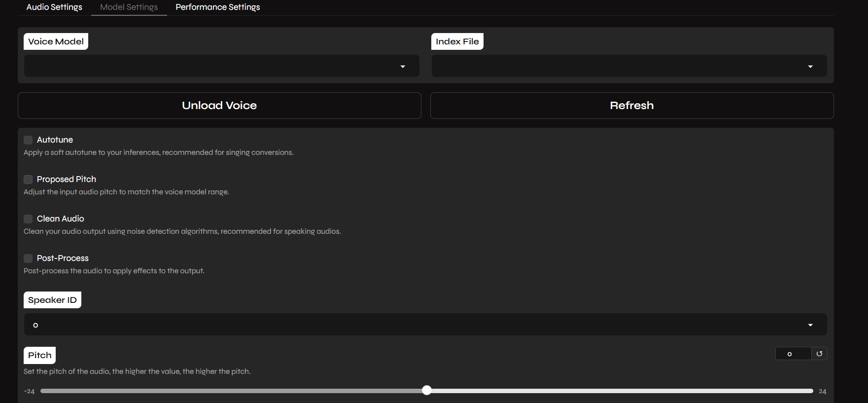Image resolution: width=868 pixels, height=403 pixels.
Task: Click the Pitch number input box
Action: tap(793, 354)
